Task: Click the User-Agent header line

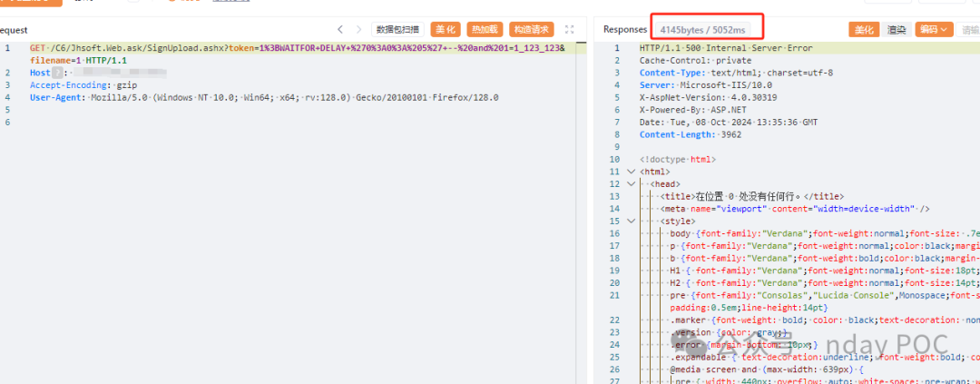Action: (264, 97)
